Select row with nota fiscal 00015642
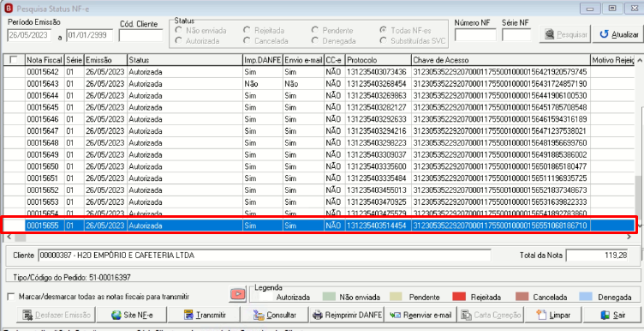 coord(319,72)
